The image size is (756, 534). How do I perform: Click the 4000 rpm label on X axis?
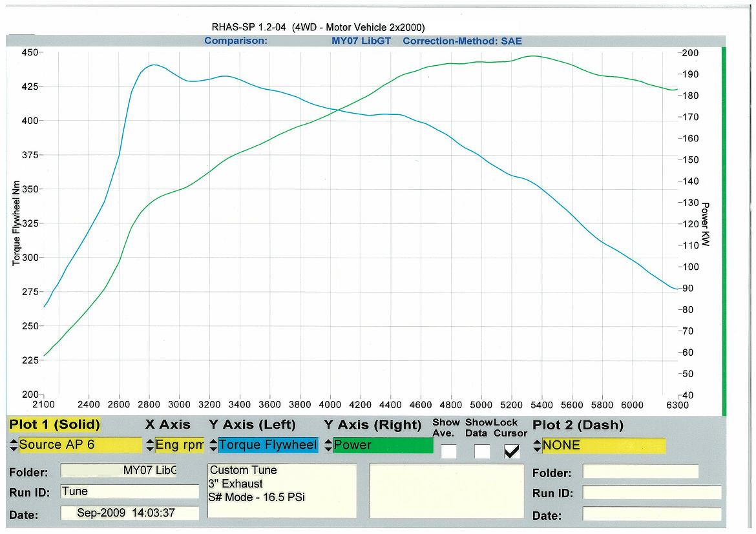tap(330, 405)
